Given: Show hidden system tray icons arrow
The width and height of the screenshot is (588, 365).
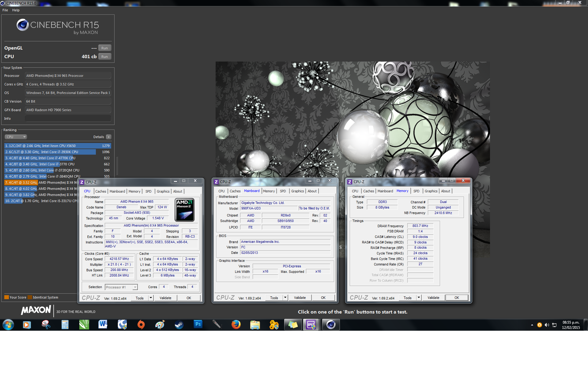Looking at the screenshot, I should [532, 325].
